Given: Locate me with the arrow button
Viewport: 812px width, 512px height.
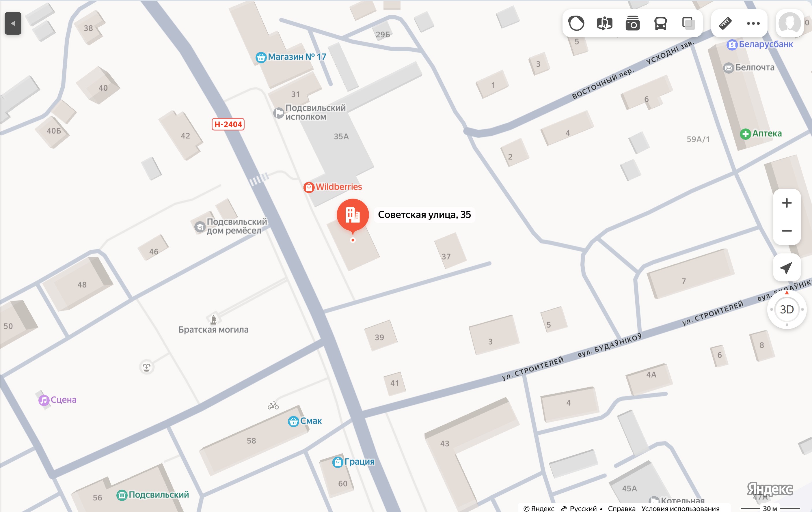Looking at the screenshot, I should pyautogui.click(x=786, y=268).
